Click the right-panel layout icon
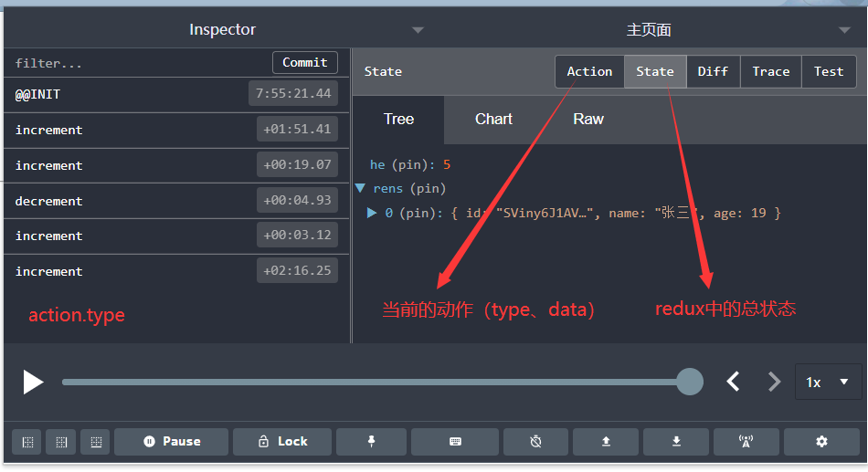Viewport: 868px width, 472px height. (x=61, y=442)
